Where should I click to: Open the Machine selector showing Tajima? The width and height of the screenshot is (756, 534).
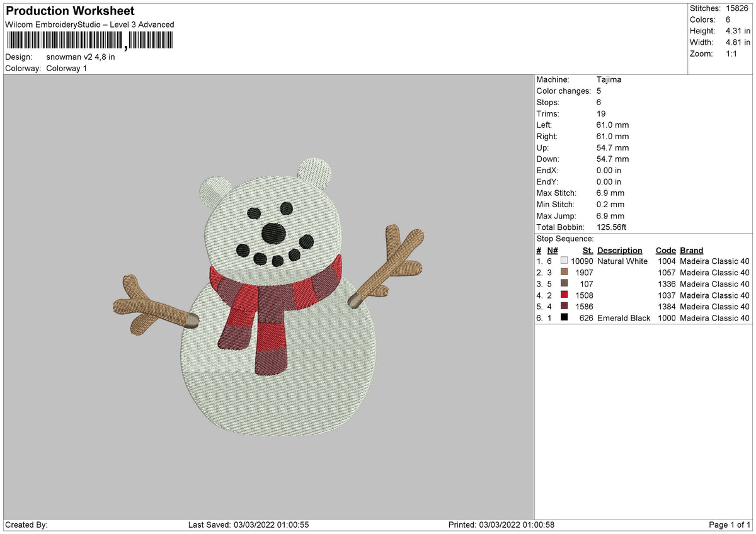coord(610,79)
